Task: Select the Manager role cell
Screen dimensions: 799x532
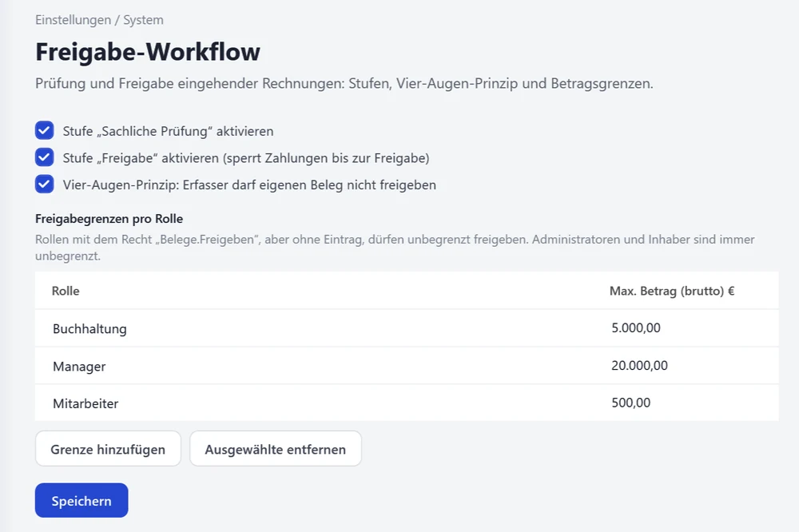Action: [79, 367]
